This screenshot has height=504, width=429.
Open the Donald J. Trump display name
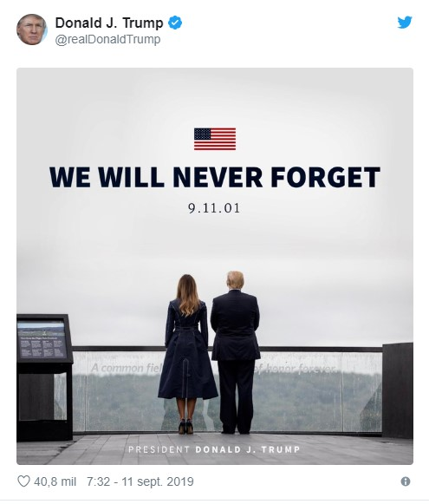point(109,23)
